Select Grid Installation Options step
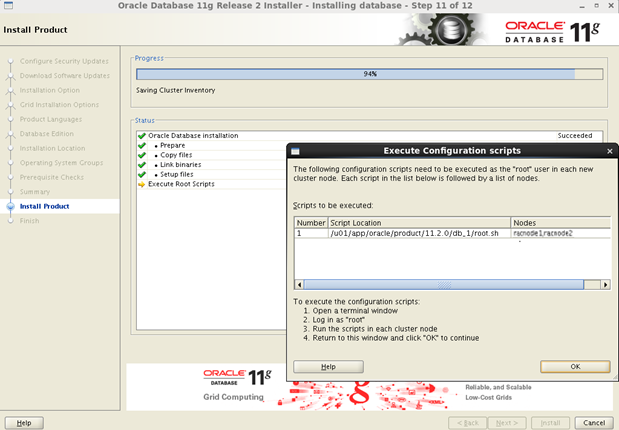 tap(59, 105)
